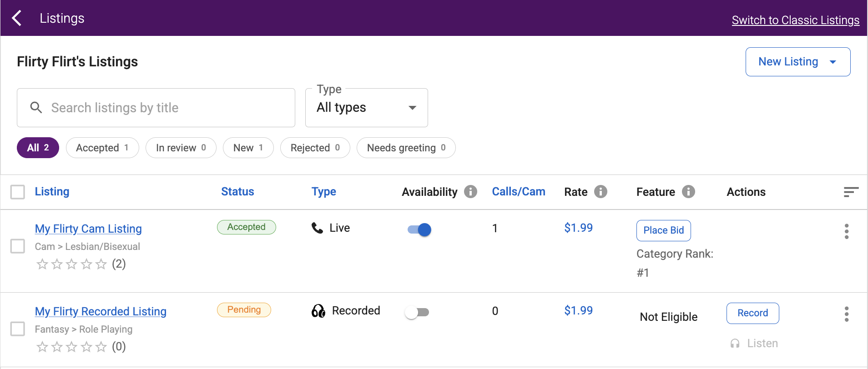This screenshot has width=868, height=369.
Task: Open the Feature info icon
Action: [x=688, y=192]
